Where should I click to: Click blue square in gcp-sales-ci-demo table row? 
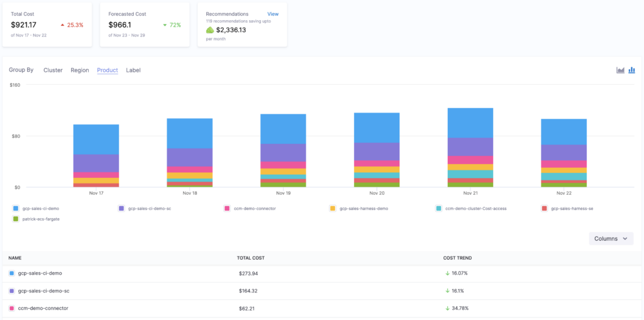click(x=11, y=273)
